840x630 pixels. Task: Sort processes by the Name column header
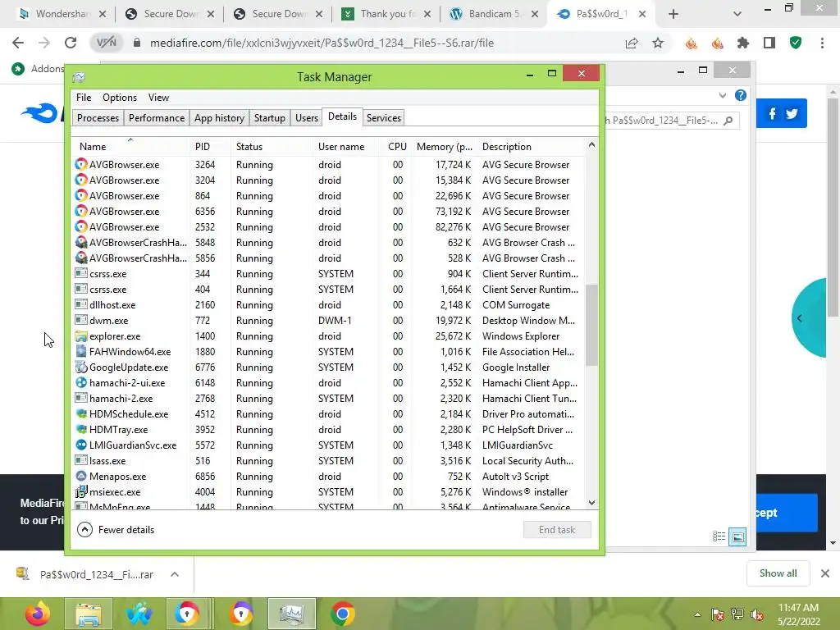click(x=130, y=146)
